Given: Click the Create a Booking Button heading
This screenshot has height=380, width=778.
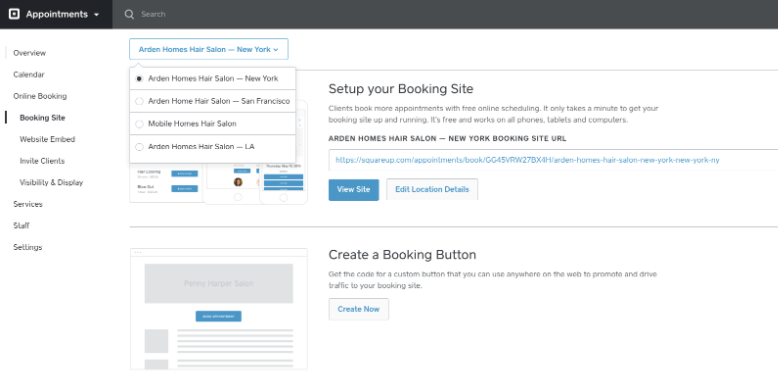Looking at the screenshot, I should coord(402,254).
